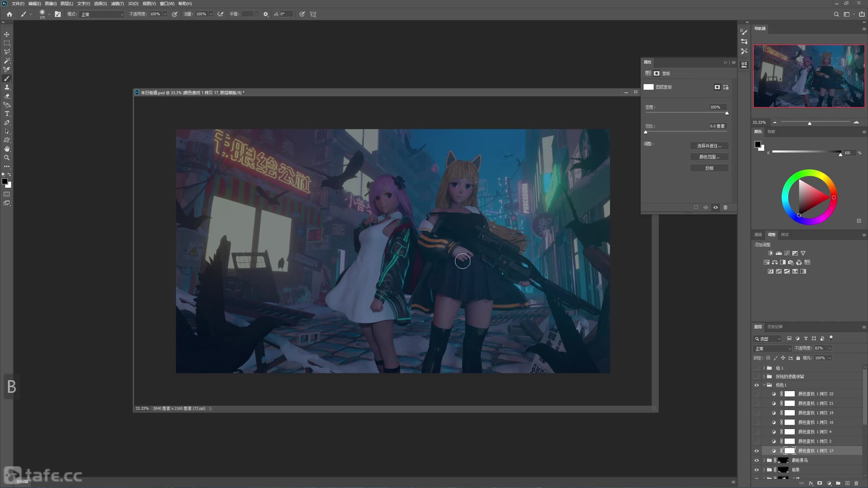Open 流量 flow value dropdown arrow
868x488 pixels.
coord(211,14)
